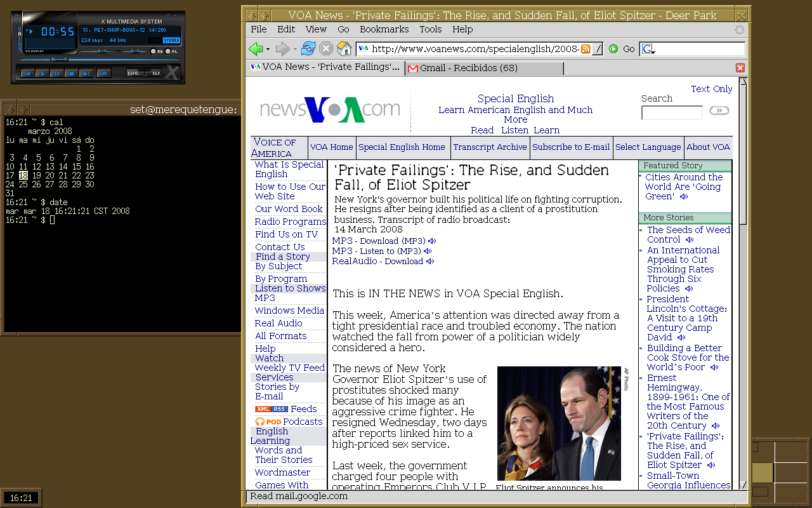
Task: Open Building a Better Cook Stove story
Action: click(x=688, y=358)
